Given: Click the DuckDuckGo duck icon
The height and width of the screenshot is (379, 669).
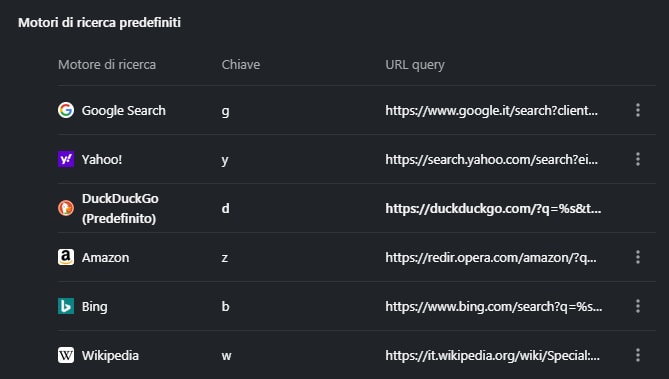Looking at the screenshot, I should [x=66, y=208].
